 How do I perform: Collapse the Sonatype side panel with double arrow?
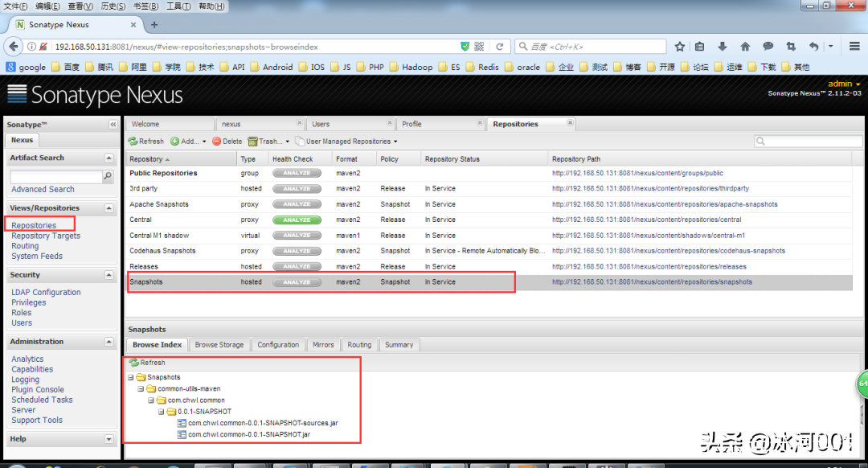(x=113, y=125)
